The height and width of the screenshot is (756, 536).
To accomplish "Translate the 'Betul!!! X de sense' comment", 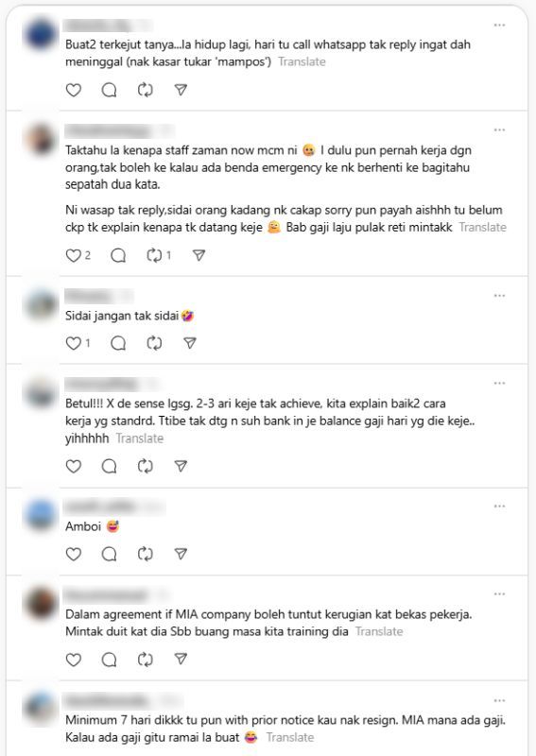I will (x=139, y=438).
